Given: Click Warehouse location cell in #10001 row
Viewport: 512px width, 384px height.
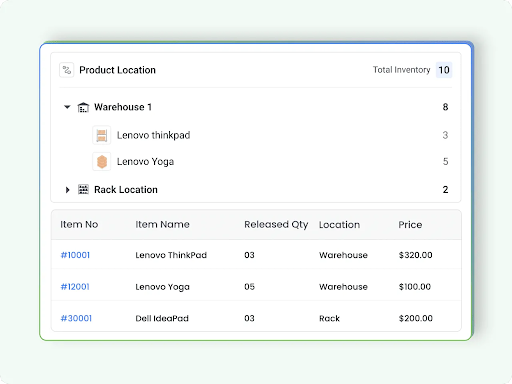Looking at the screenshot, I should click(343, 255).
